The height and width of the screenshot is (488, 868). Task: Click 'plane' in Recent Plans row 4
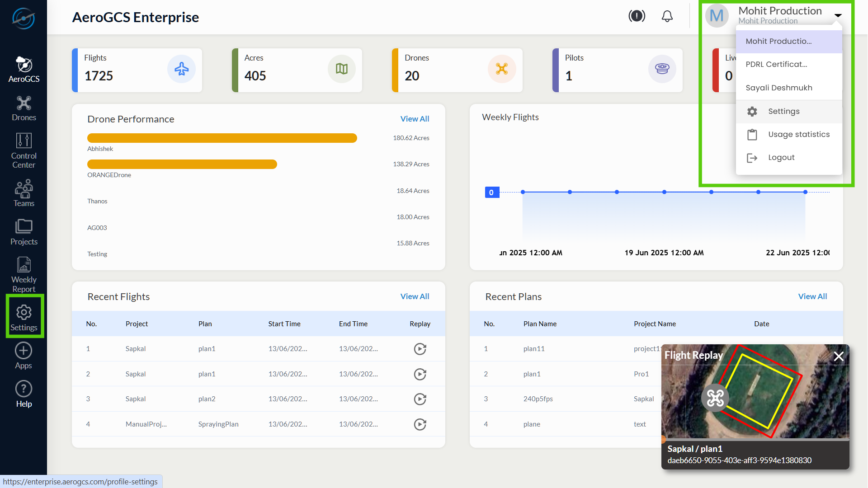click(532, 424)
